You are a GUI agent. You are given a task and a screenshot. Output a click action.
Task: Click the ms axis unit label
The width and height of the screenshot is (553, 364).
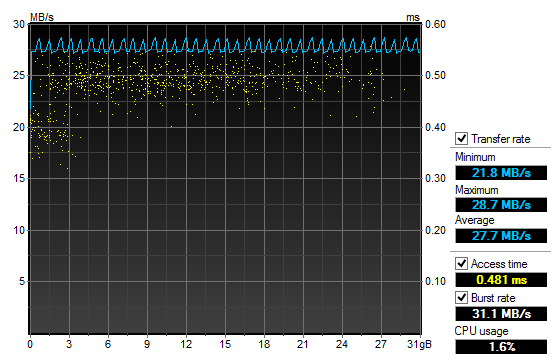click(413, 17)
